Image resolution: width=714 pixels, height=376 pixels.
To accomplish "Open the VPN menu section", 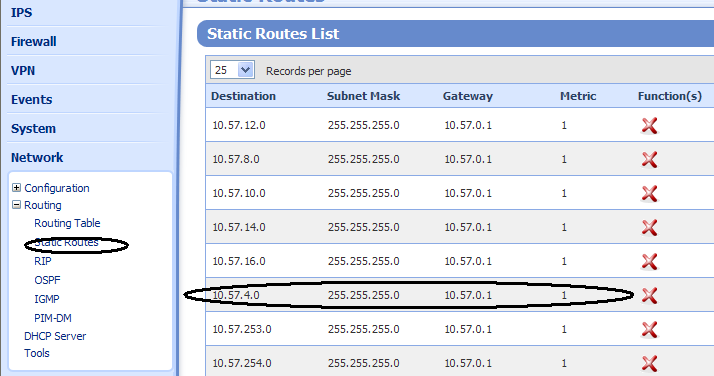I will point(23,71).
